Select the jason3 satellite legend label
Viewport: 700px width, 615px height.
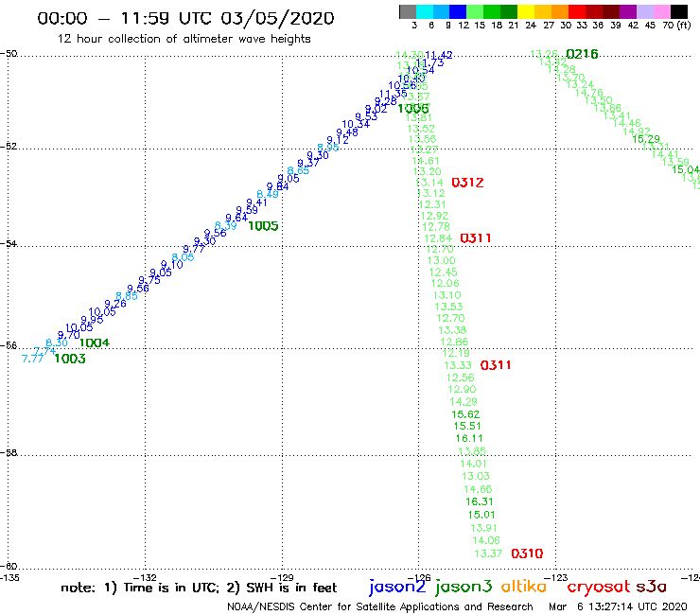(464, 587)
